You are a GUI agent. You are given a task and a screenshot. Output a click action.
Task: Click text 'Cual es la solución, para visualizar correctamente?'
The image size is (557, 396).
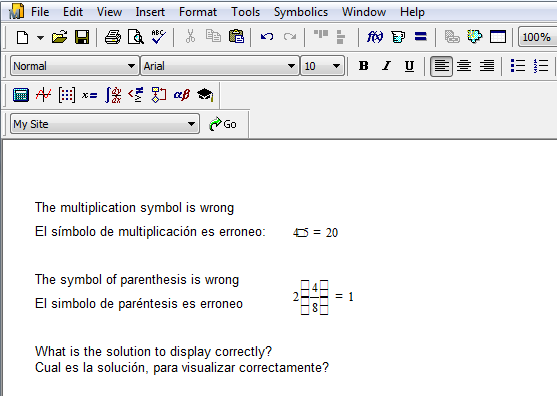[182, 367]
